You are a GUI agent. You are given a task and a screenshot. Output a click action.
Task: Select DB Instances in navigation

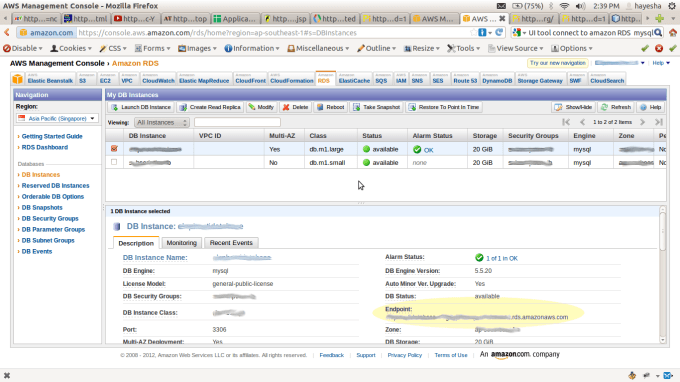click(41, 175)
